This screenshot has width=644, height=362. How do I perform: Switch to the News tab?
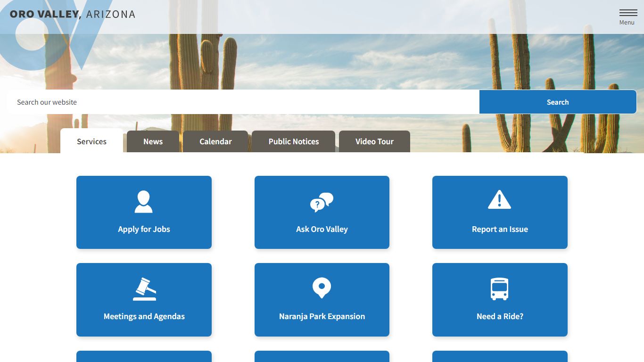[x=153, y=141]
